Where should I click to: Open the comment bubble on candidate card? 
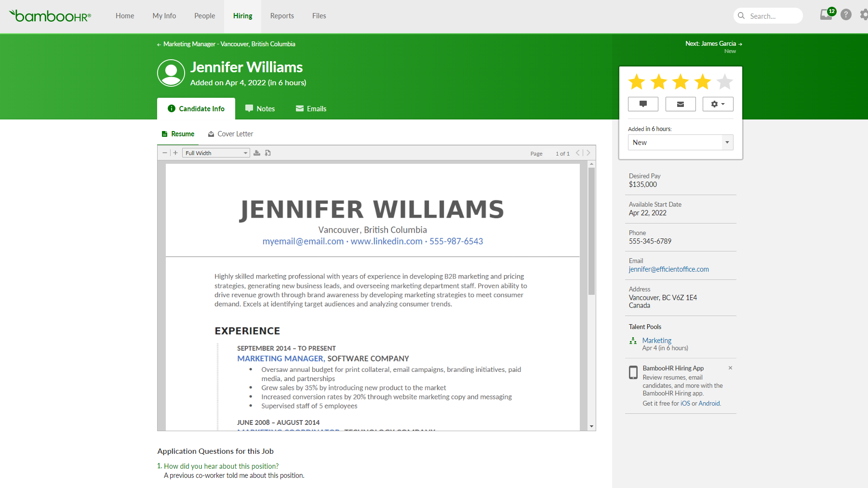(x=643, y=104)
